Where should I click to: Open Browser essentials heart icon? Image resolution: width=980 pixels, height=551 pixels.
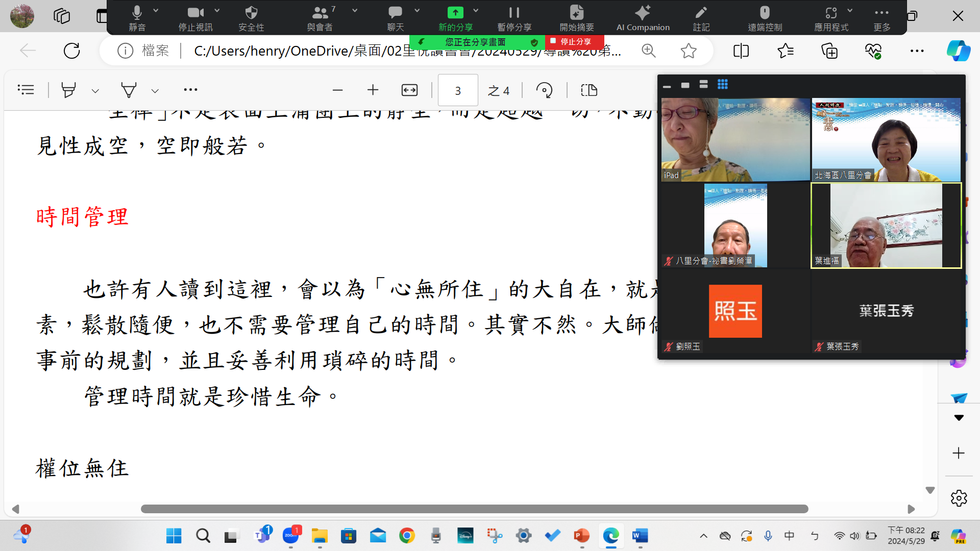[x=873, y=51]
